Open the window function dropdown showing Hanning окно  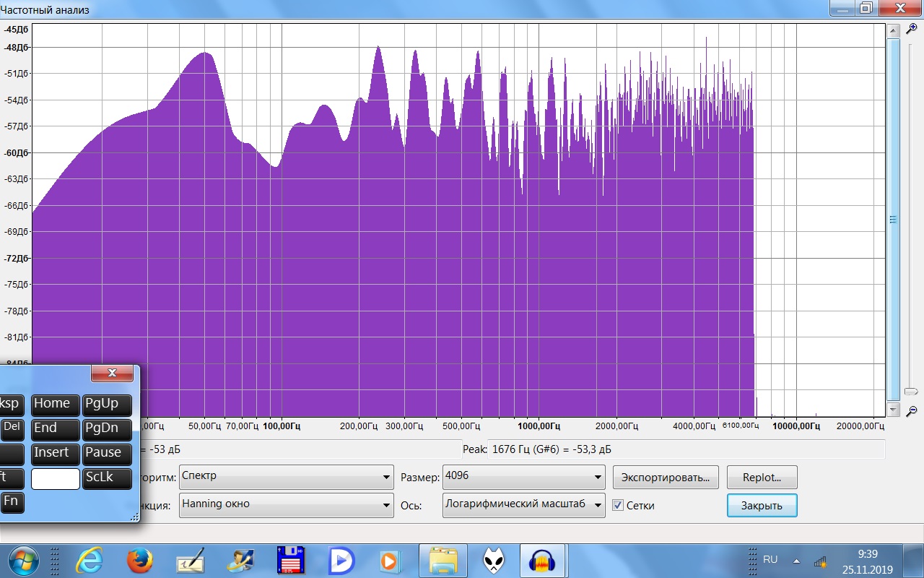coord(286,504)
